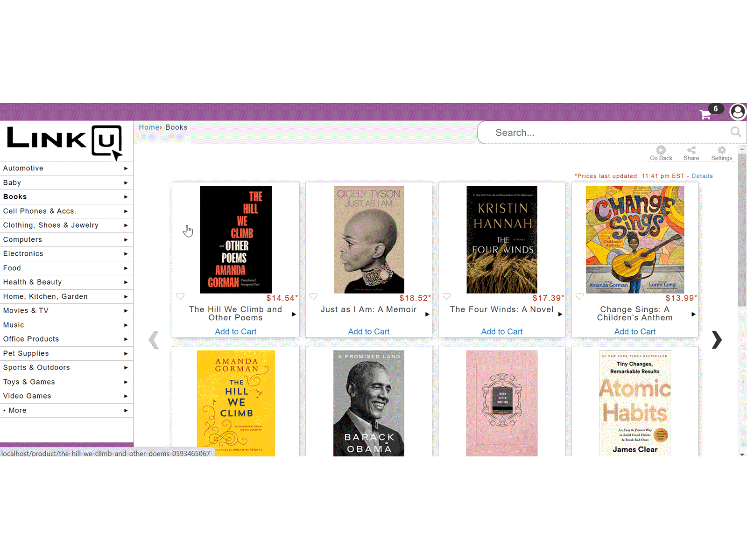
Task: Expand details arrow for The Hill We Climb
Action: (x=294, y=314)
